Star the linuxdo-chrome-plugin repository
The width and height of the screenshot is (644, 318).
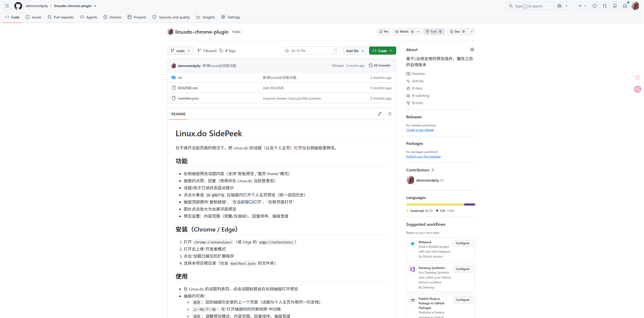(458, 32)
